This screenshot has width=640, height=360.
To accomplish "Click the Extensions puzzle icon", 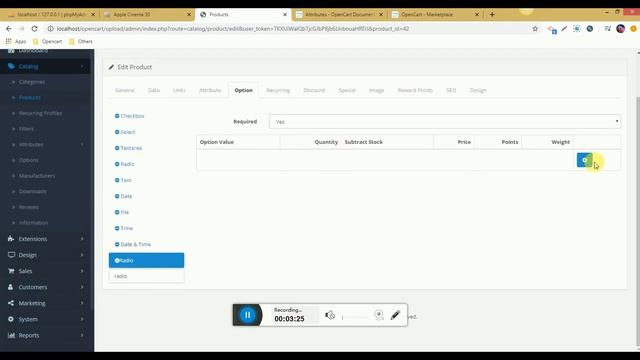I will point(11,239).
